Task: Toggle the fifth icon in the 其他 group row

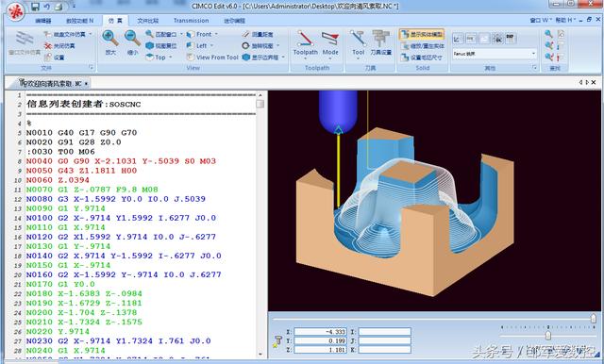Action: point(511,38)
